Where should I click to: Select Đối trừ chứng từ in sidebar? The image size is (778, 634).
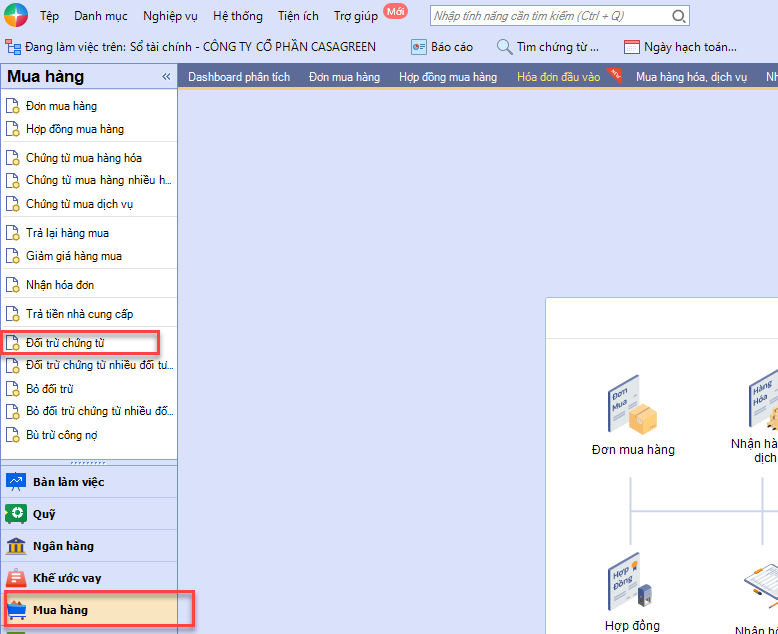click(65, 343)
